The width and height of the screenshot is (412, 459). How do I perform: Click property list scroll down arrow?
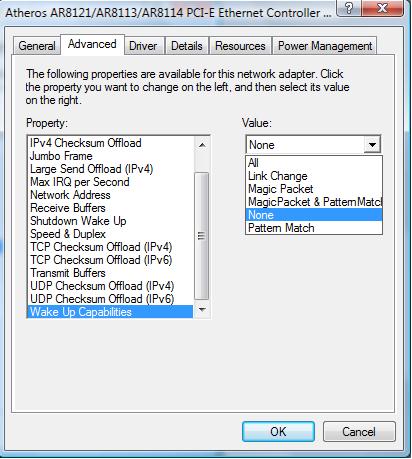pos(202,310)
